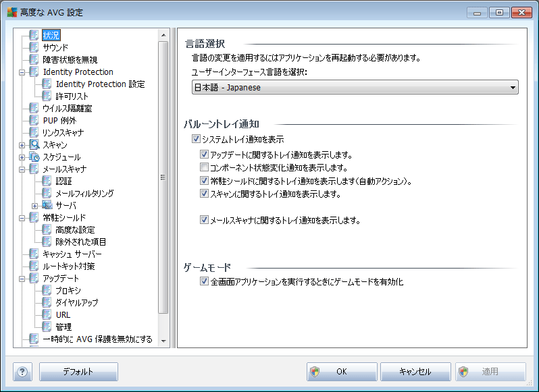
Task: Select 障害状態を無視 in the tree
Action: (70, 60)
